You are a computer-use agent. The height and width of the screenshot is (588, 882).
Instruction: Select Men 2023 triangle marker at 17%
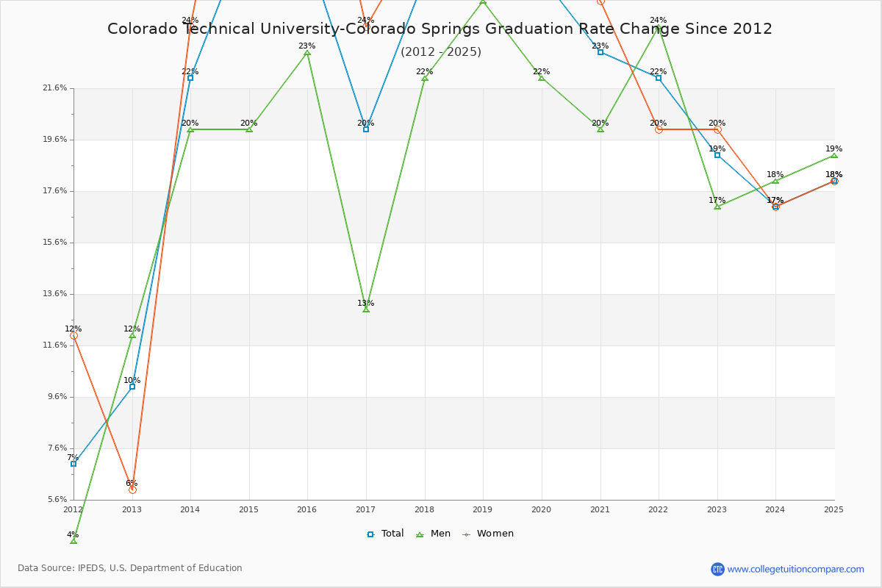[717, 207]
